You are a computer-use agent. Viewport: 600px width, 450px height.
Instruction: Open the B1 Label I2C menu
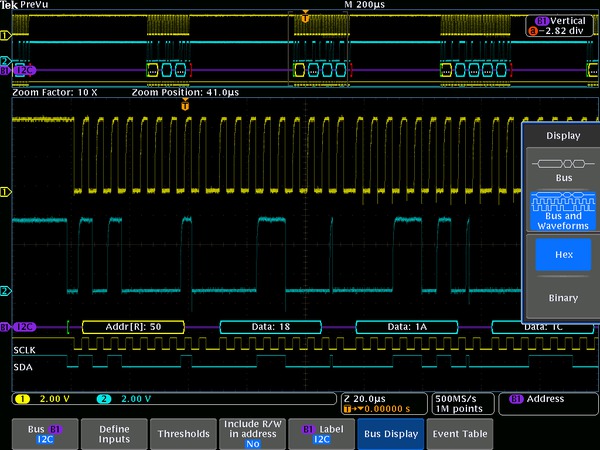pos(322,433)
